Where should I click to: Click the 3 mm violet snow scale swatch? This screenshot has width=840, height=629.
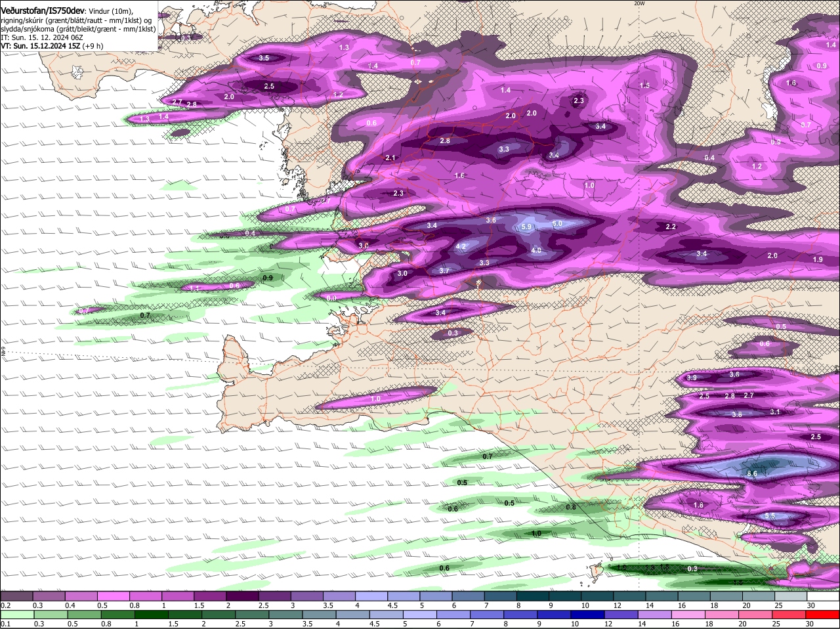(308, 596)
